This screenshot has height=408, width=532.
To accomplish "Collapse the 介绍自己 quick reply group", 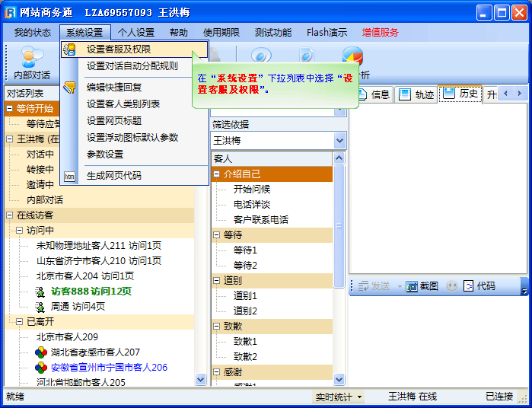I will coord(217,174).
